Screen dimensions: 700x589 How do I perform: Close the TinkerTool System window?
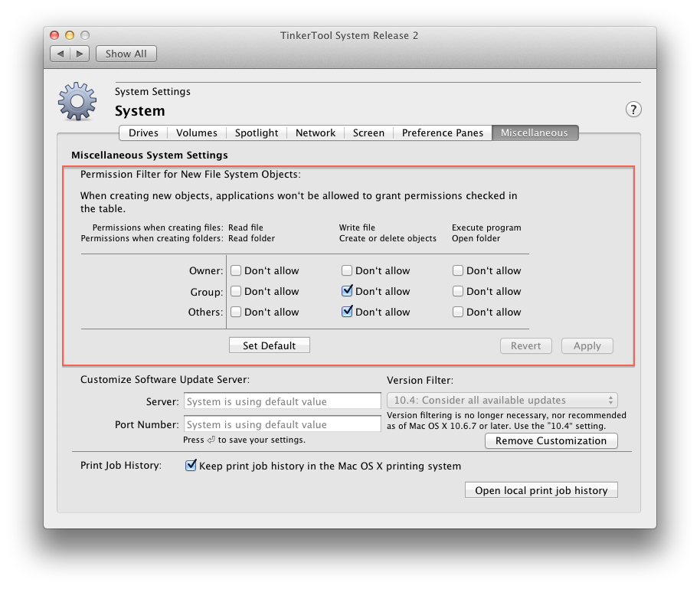click(x=54, y=35)
